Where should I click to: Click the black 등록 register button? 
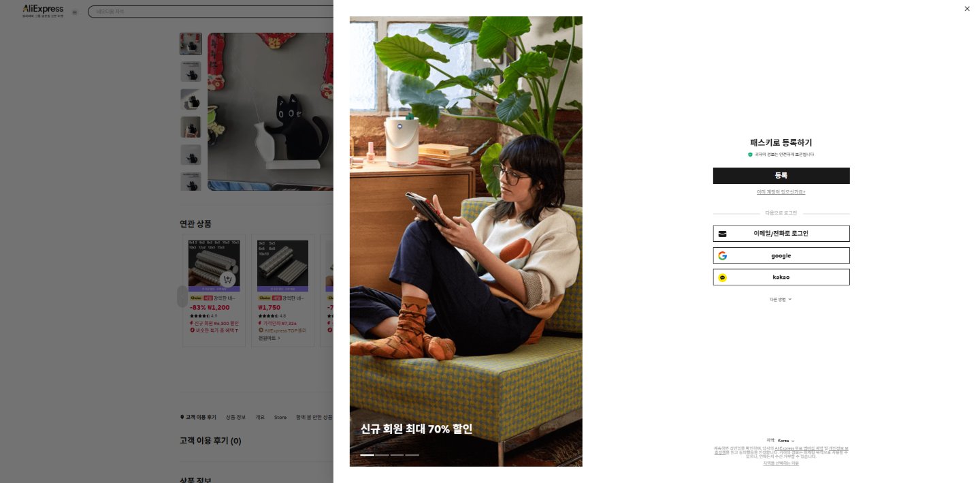click(781, 176)
